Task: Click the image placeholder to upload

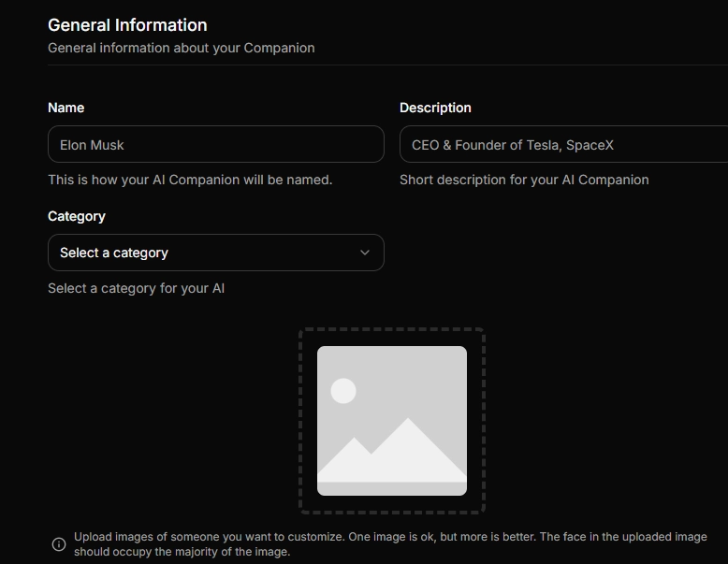Action: 392,421
